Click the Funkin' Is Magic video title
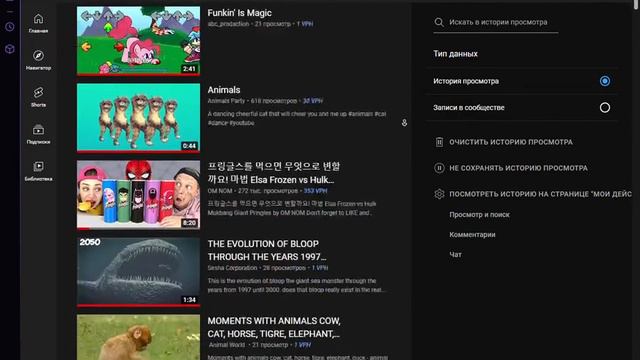The height and width of the screenshot is (360, 640). (x=240, y=13)
